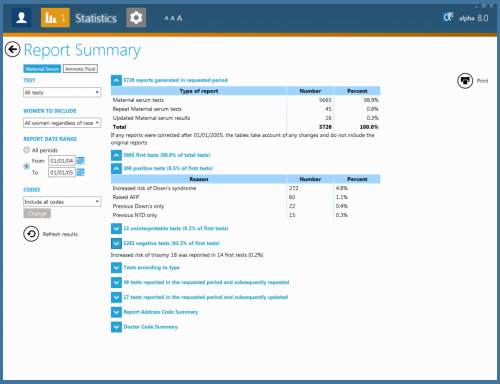Screen dimensions: 500x384
Task: Click the To date field 01/01/05
Action: click(x=62, y=172)
